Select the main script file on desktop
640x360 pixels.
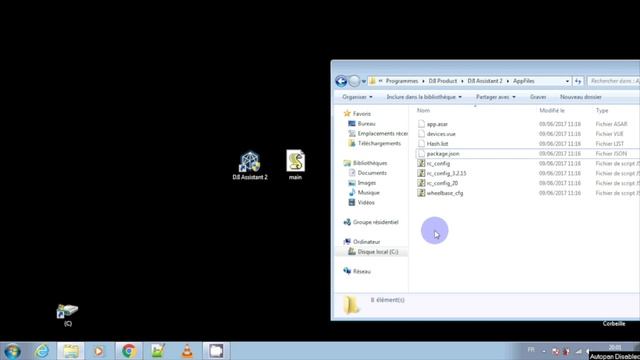[x=295, y=165]
